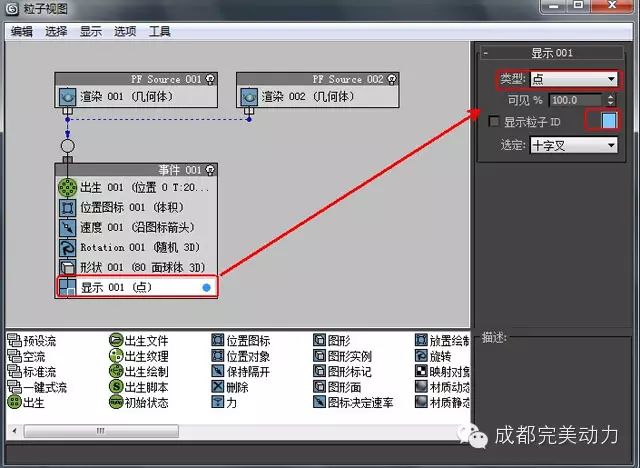Image resolution: width=640 pixels, height=468 pixels.
Task: Click the 位置对象 depot icon
Action: pos(218,355)
